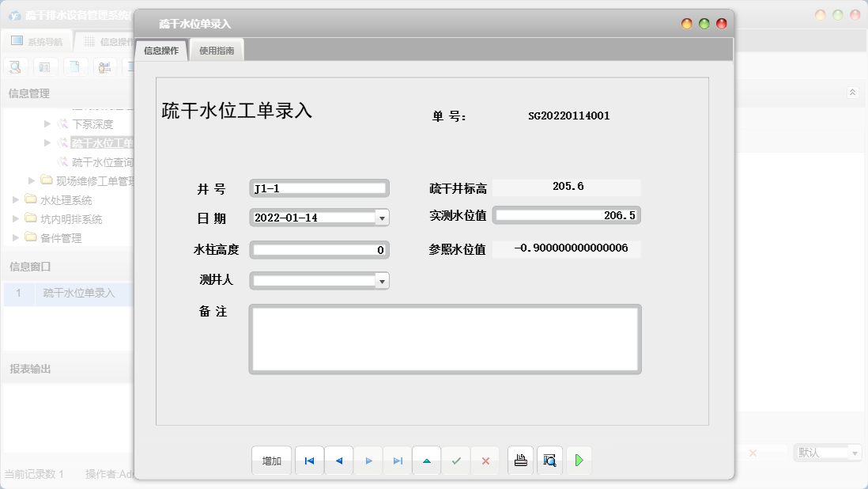Click the previous record arrow icon

click(x=338, y=460)
